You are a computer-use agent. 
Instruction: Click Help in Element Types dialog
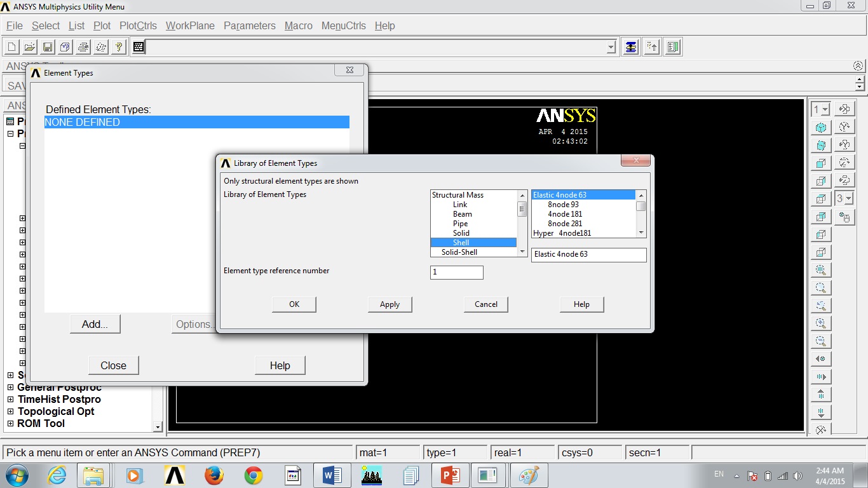tap(280, 365)
